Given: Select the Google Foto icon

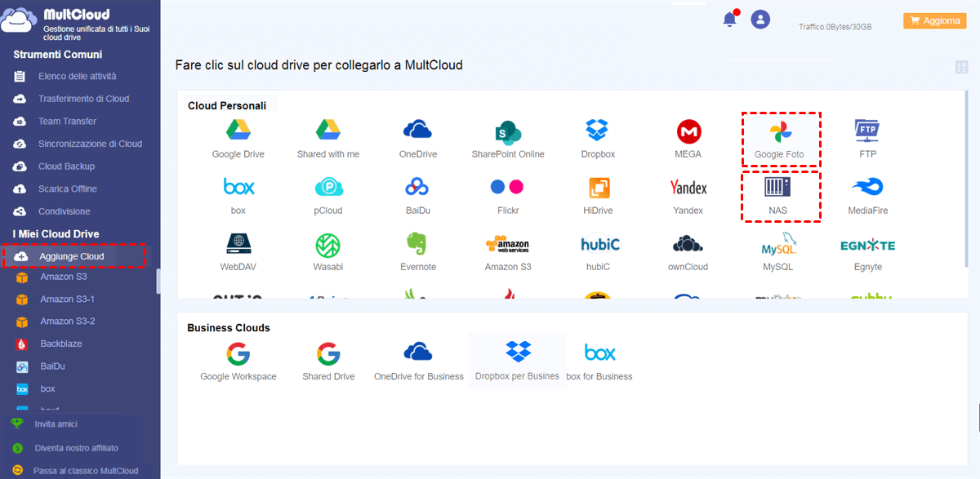Looking at the screenshot, I should click(x=779, y=131).
